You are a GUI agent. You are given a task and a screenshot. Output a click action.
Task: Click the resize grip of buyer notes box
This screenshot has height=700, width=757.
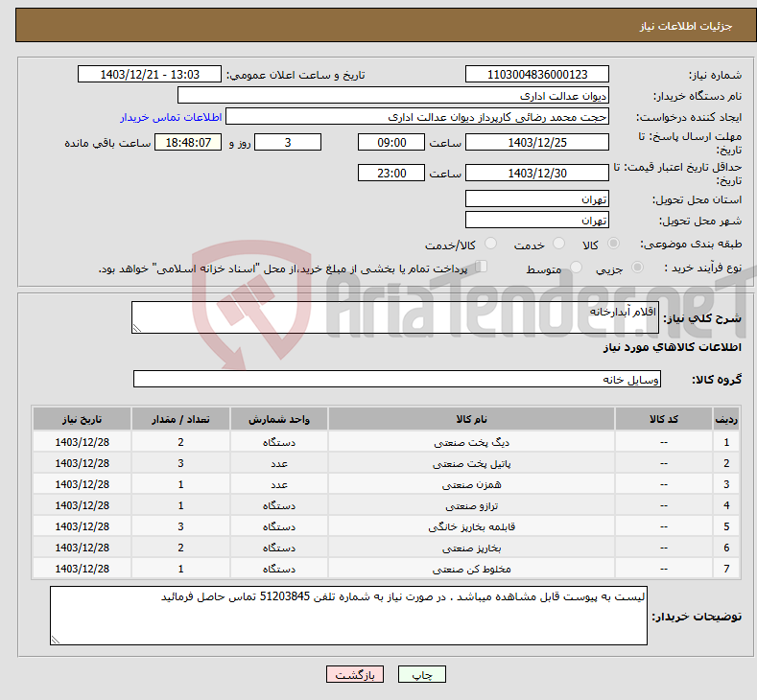coord(56,640)
